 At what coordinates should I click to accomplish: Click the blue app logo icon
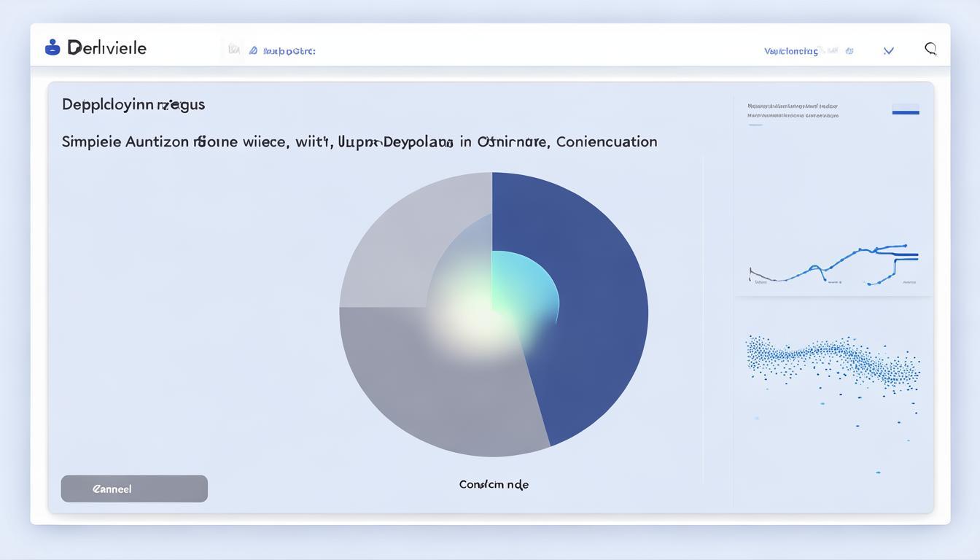52,48
